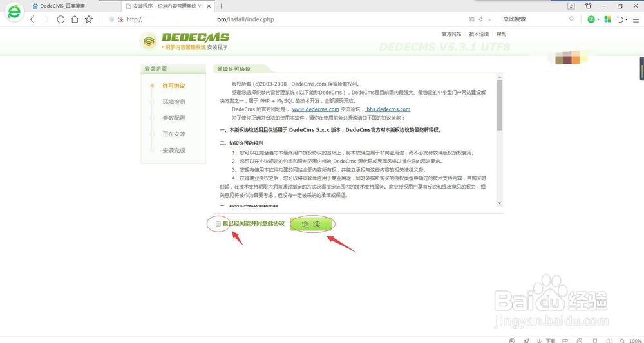Click the 版权所有 (c)2003-2008 copyright line
644x343 pixels.
coord(296,84)
